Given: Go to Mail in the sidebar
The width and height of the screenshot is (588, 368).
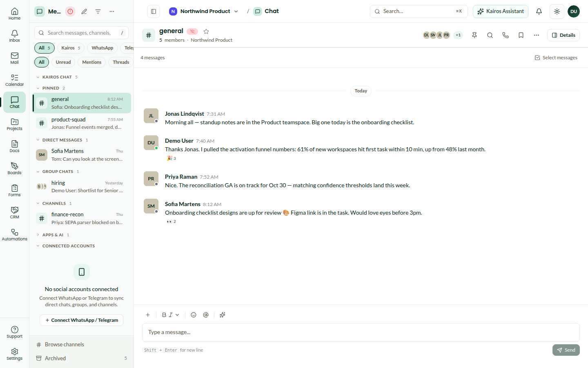Looking at the screenshot, I should [14, 58].
